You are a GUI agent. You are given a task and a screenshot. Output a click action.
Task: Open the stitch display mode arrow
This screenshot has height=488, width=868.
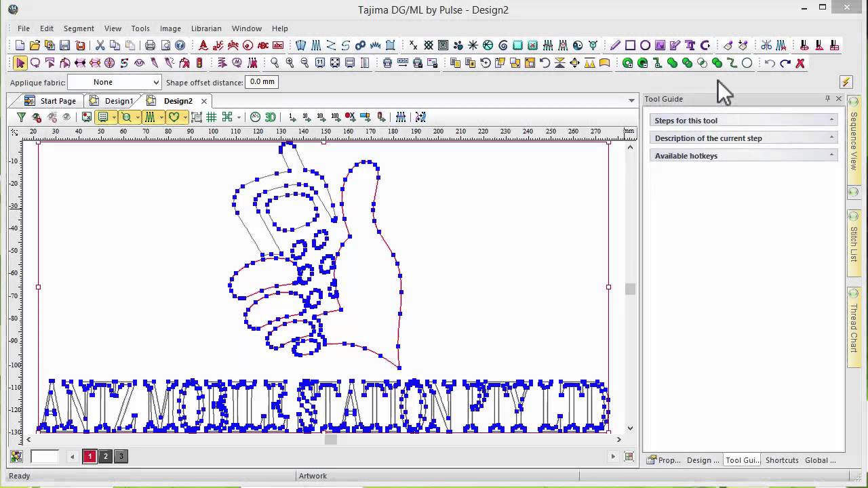[x=161, y=117]
